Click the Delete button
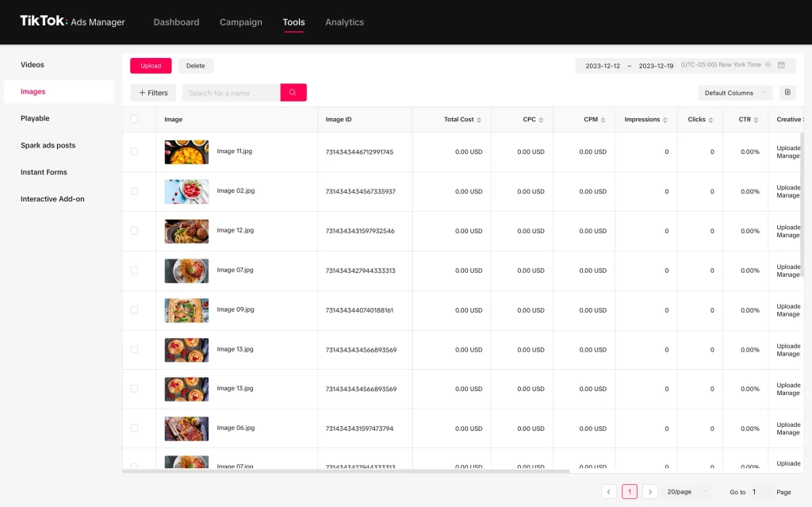 pyautogui.click(x=195, y=66)
